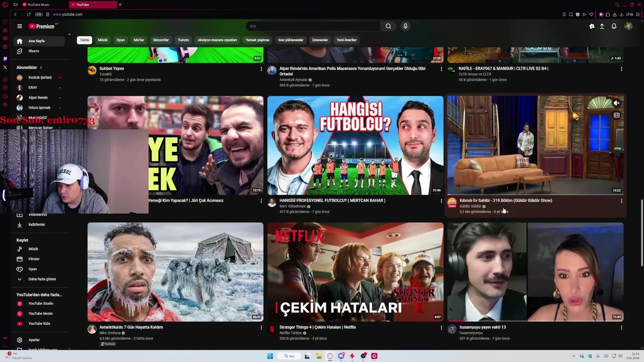
Task: Reload the page in browser toolbar
Action: (x=29, y=14)
